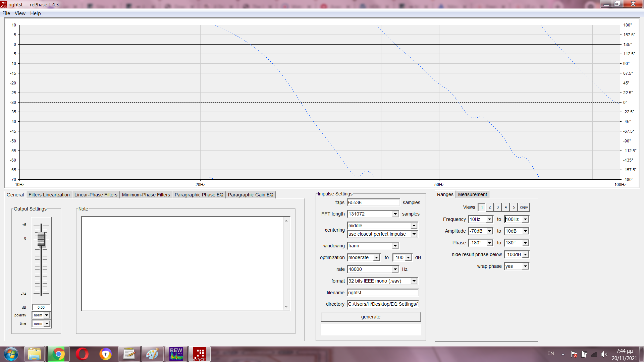Expand the FFT length dropdown
The height and width of the screenshot is (362, 644).
point(395,214)
